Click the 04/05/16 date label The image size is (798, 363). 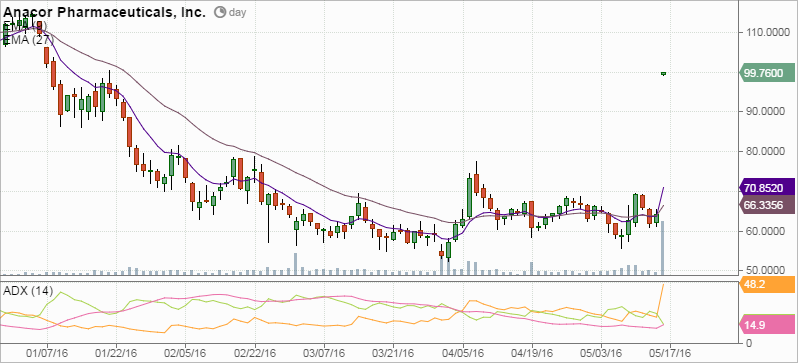(463, 352)
